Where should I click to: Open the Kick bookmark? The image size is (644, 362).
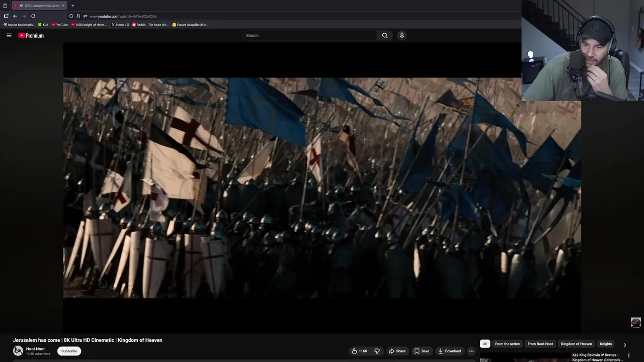(x=43, y=25)
